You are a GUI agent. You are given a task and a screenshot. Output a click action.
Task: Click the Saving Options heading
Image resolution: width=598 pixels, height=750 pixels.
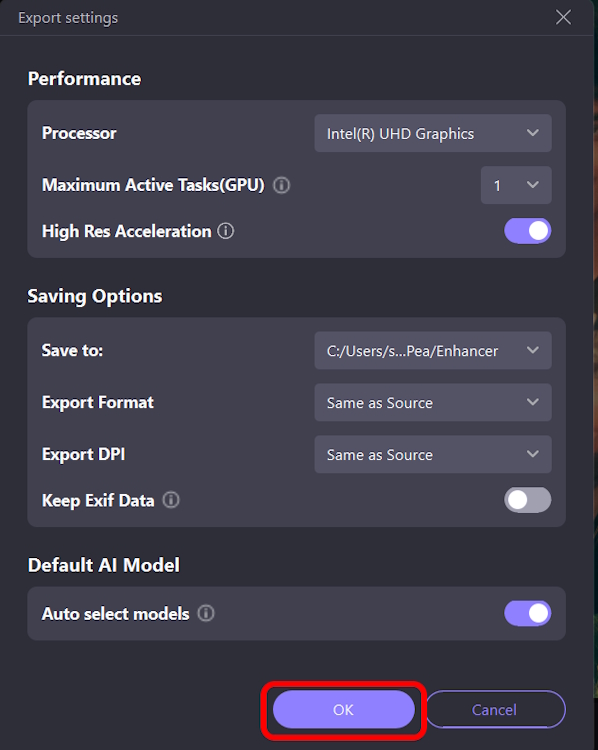pyautogui.click(x=95, y=297)
